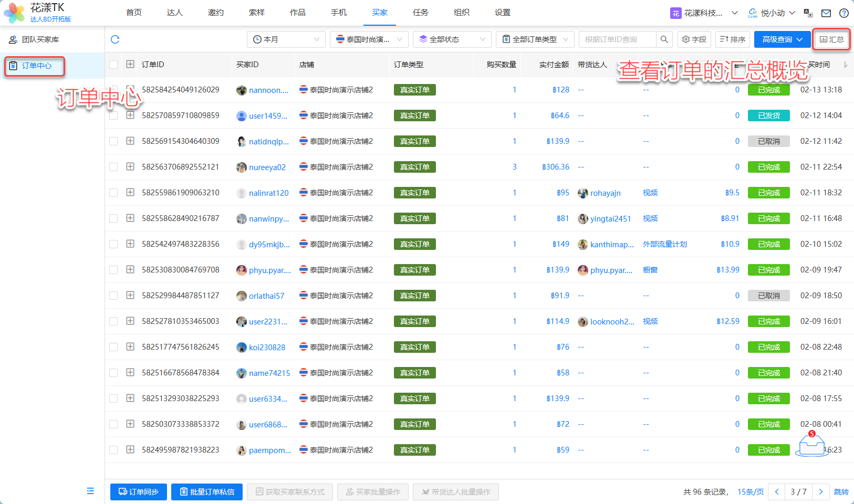Image resolution: width=854 pixels, height=504 pixels.
Task: Open the mail envelope icon in header
Action: [826, 13]
